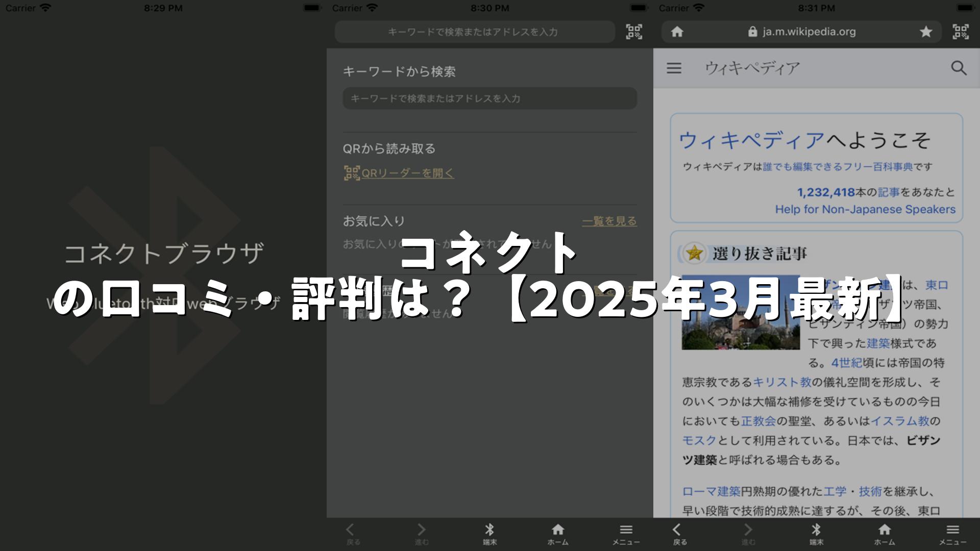Tap the 選り抜き記事 star badge icon
This screenshot has width=980, height=551.
click(x=694, y=253)
